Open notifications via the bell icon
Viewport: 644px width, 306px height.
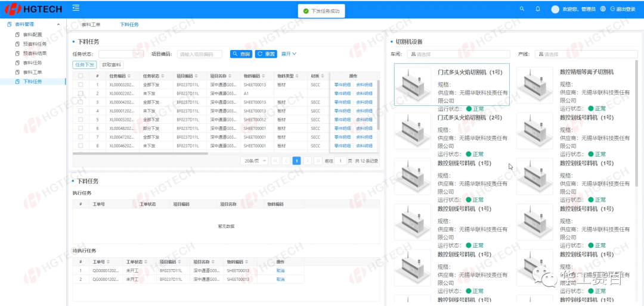[538, 9]
